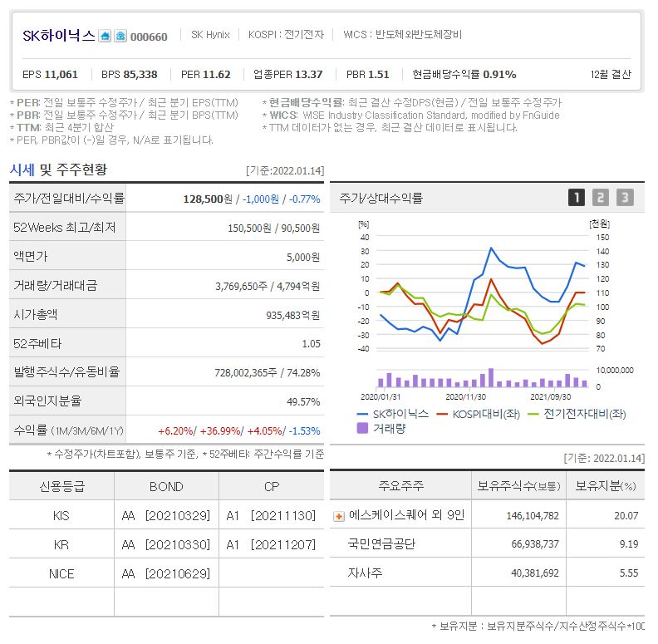Click KR CP rating A1 [20211207]
The height and width of the screenshot is (644, 658).
coord(271,545)
